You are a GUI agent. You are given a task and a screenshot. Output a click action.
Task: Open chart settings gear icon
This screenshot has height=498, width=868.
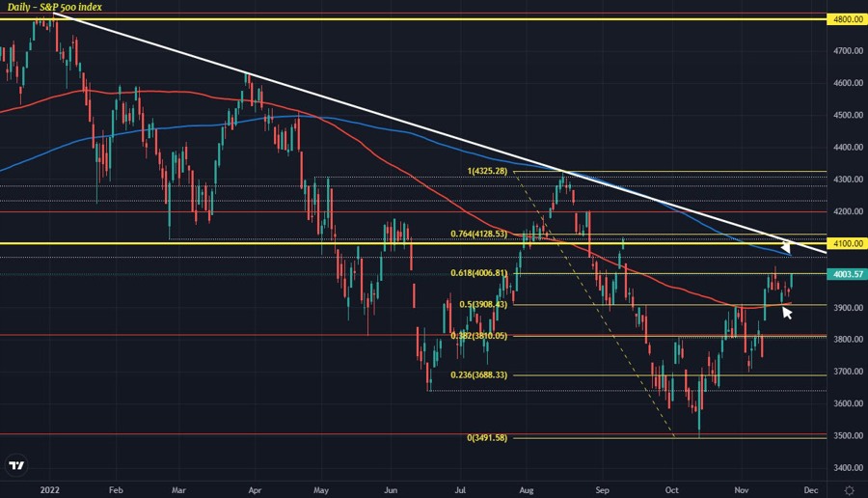[849, 490]
